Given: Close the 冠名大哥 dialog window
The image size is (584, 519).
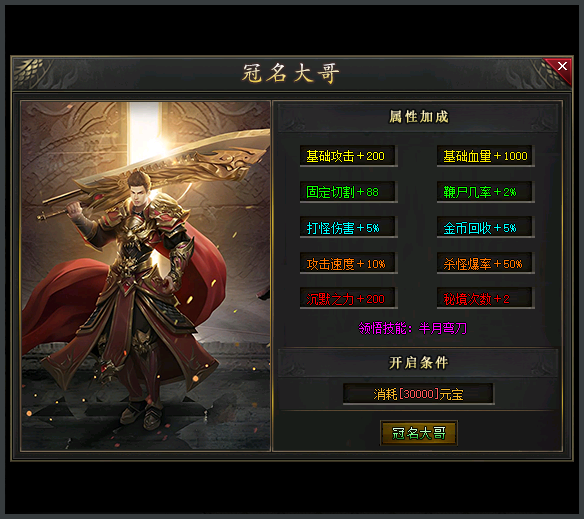Looking at the screenshot, I should 562,67.
